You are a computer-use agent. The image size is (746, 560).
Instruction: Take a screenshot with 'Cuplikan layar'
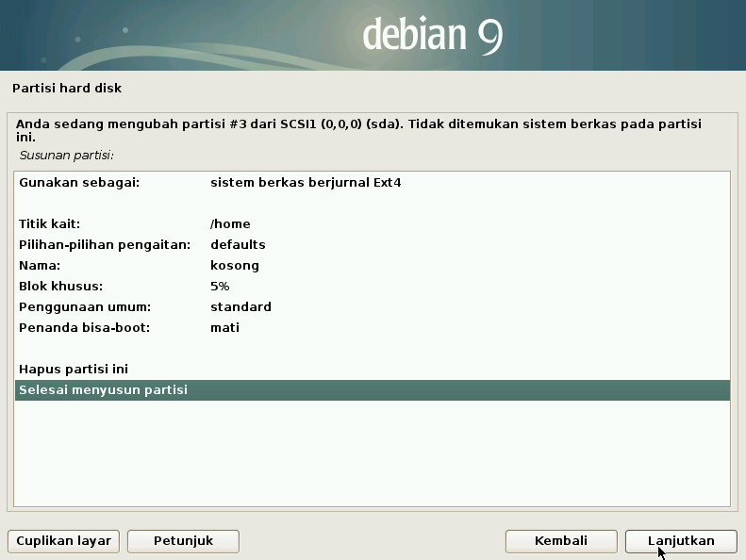point(64,541)
